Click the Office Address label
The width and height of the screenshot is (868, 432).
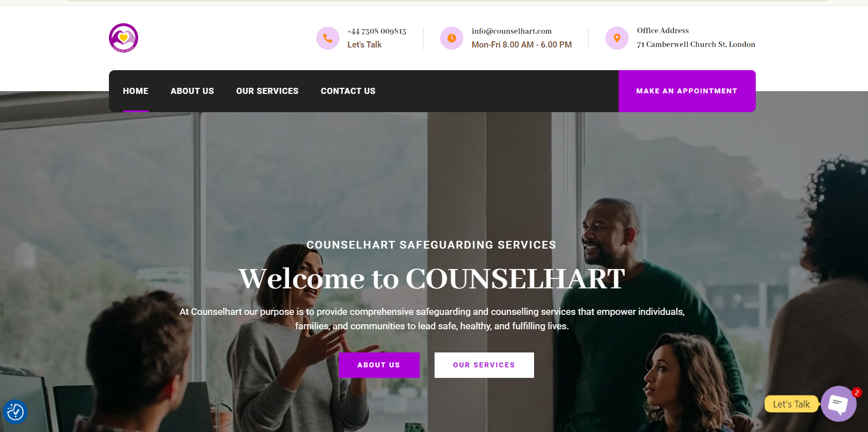663,30
